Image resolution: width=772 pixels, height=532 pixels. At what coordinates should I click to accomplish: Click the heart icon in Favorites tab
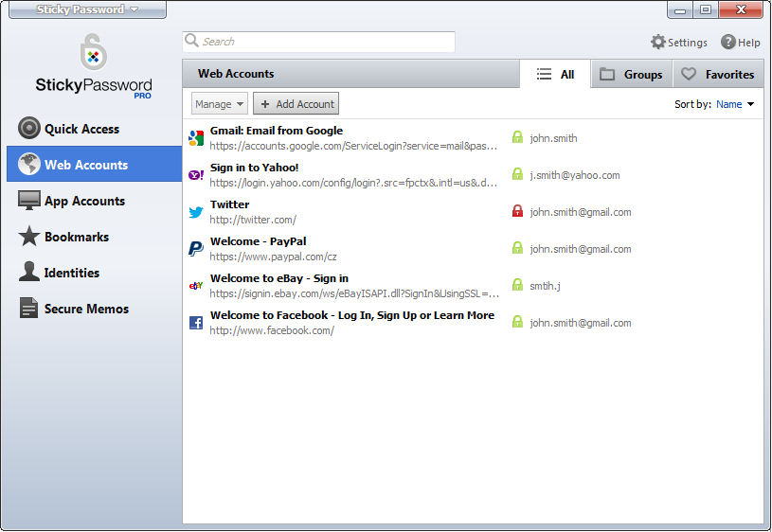pyautogui.click(x=689, y=75)
